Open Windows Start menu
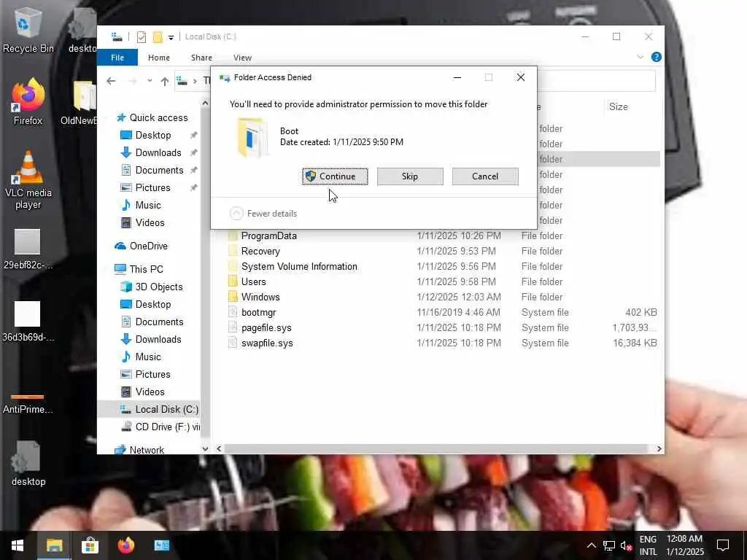The width and height of the screenshot is (747, 560). point(18,545)
